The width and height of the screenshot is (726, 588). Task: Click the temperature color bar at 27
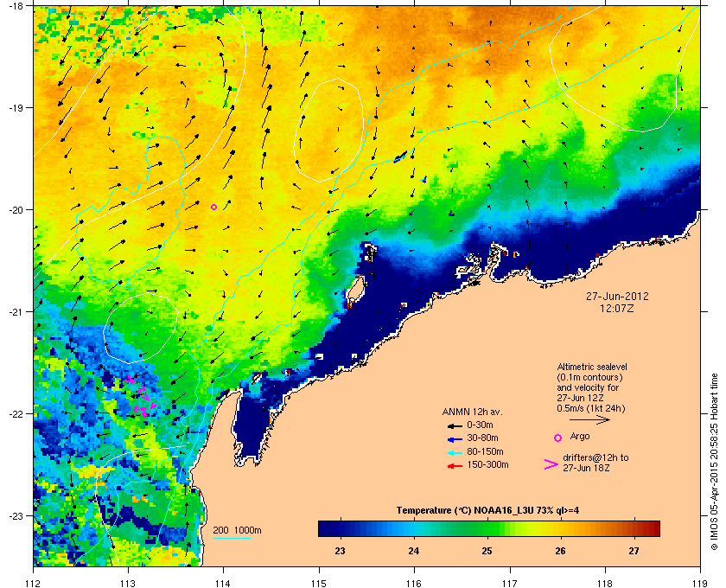pyautogui.click(x=634, y=528)
